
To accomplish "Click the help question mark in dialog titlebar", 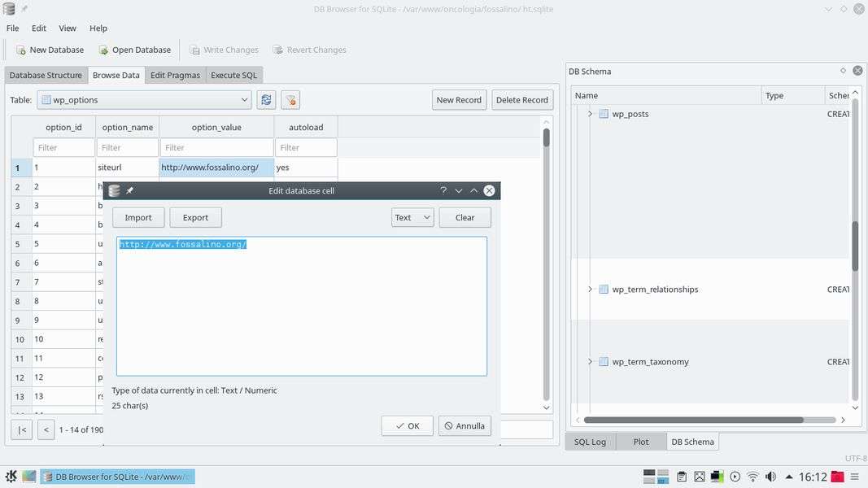I will [443, 190].
